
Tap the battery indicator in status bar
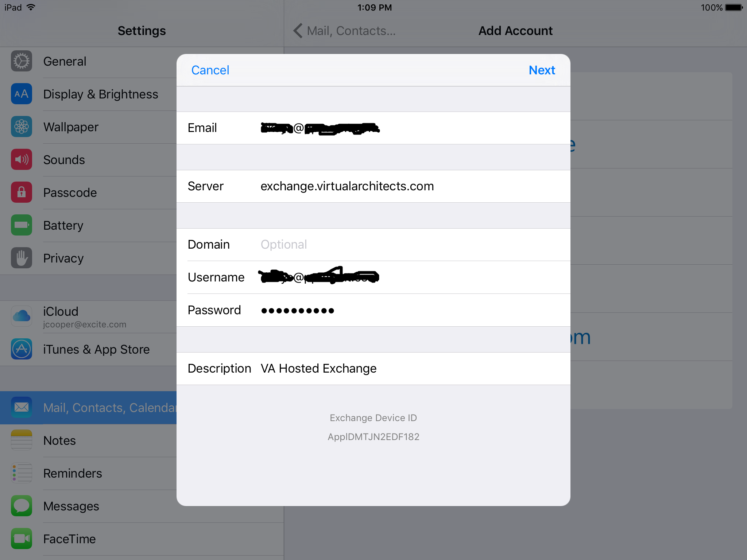(x=734, y=7)
